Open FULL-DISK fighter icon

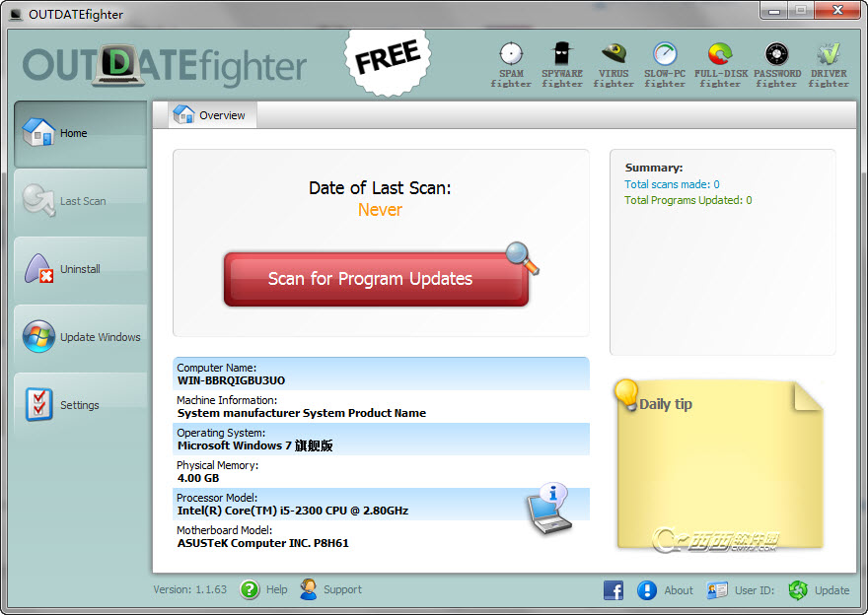[x=720, y=53]
